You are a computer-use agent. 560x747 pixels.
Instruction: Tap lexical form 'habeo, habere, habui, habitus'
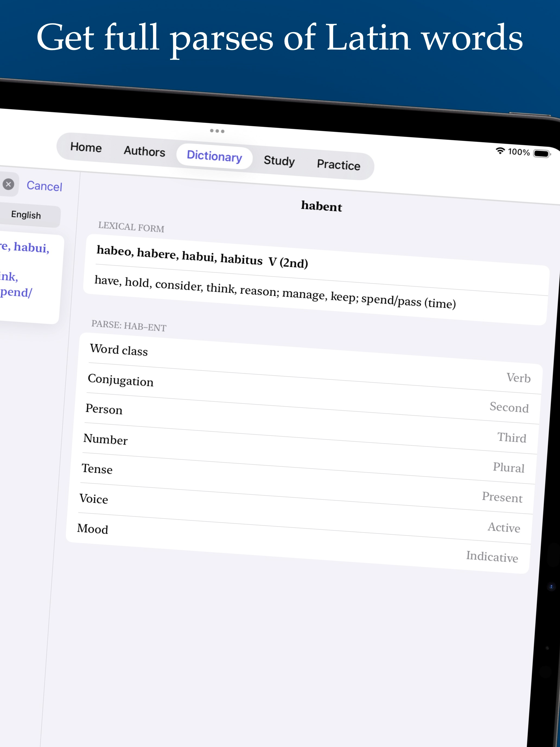(202, 257)
